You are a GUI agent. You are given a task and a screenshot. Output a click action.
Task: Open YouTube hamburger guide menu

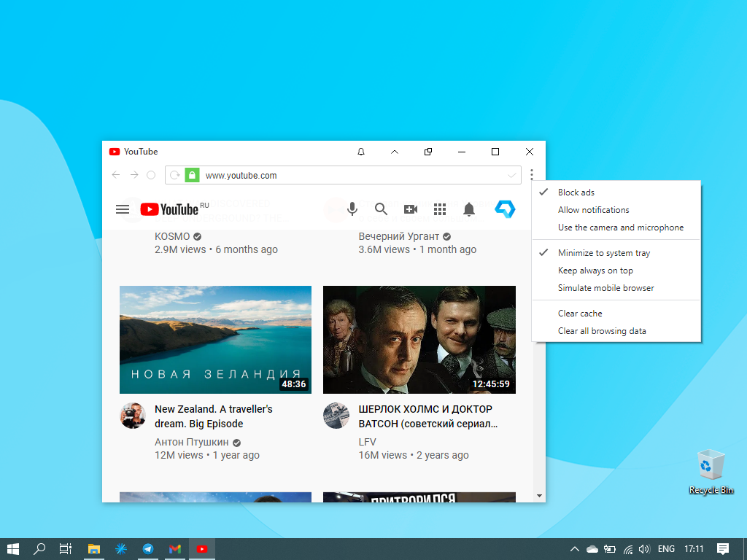(123, 209)
